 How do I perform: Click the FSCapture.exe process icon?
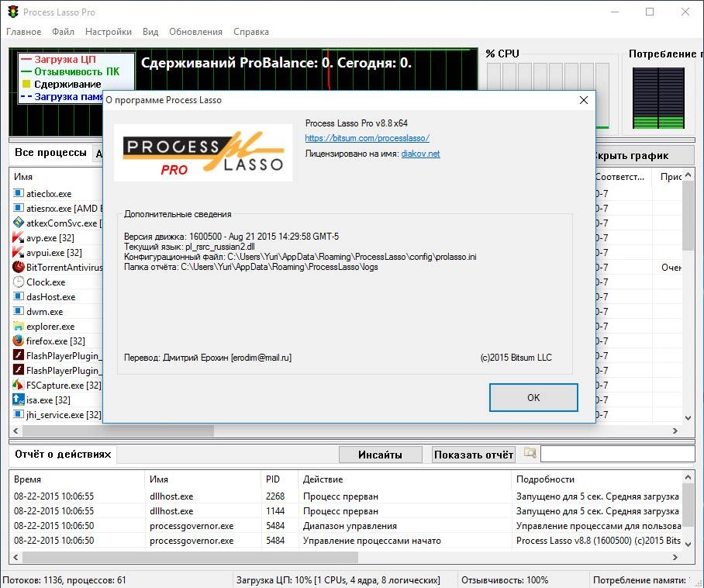(18, 385)
